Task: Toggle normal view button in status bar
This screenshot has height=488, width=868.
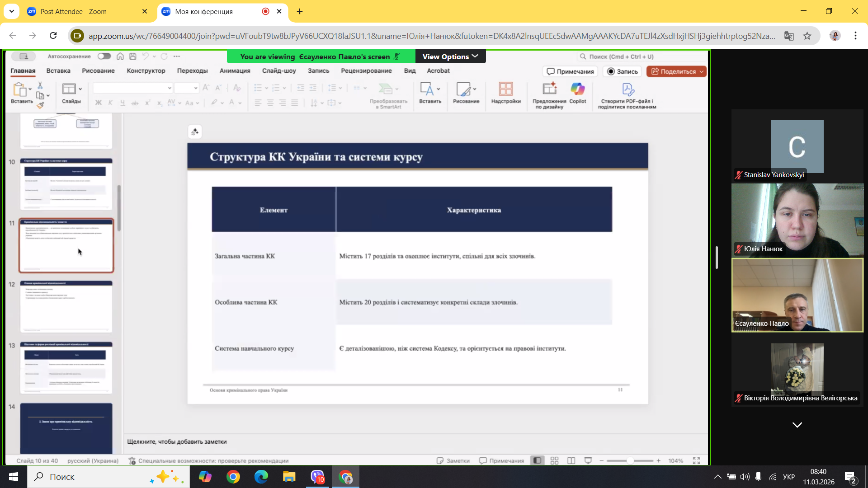Action: [537, 460]
